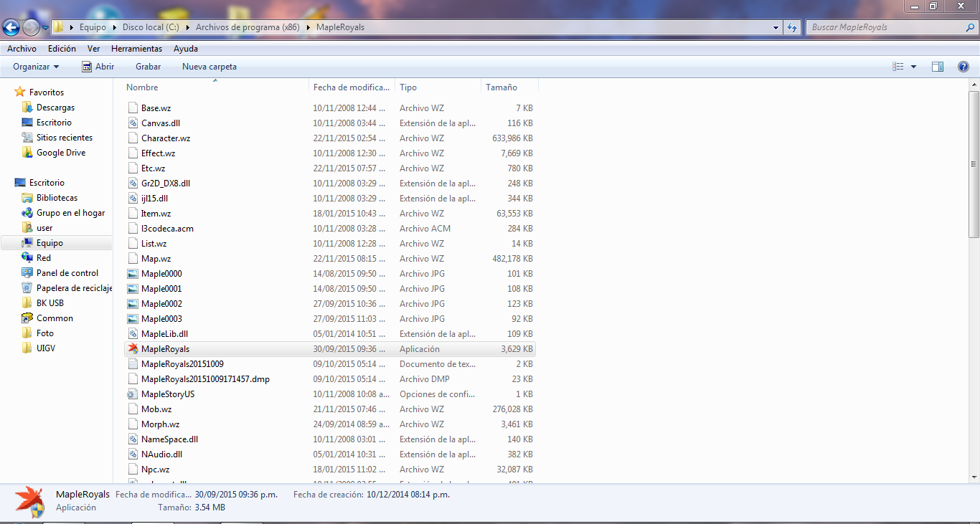The height and width of the screenshot is (524, 980).
Task: Click the user folder icon in sidebar
Action: pos(27,228)
